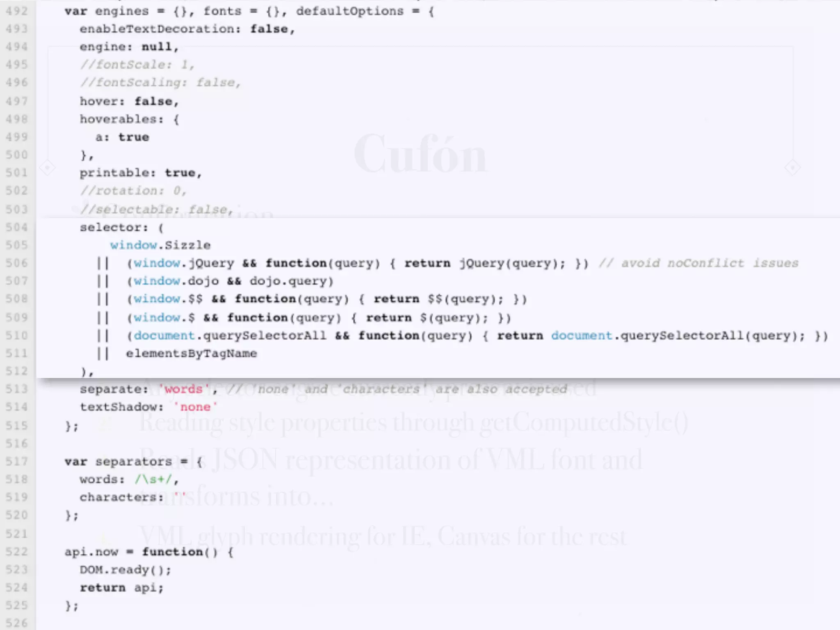This screenshot has width=840, height=630.
Task: Click the 'api.now = function() {' line
Action: coord(149,552)
